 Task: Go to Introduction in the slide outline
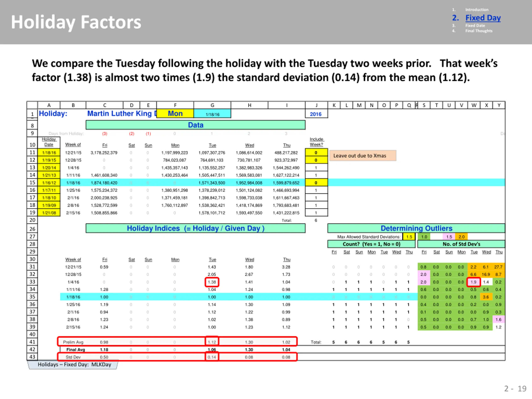point(477,10)
